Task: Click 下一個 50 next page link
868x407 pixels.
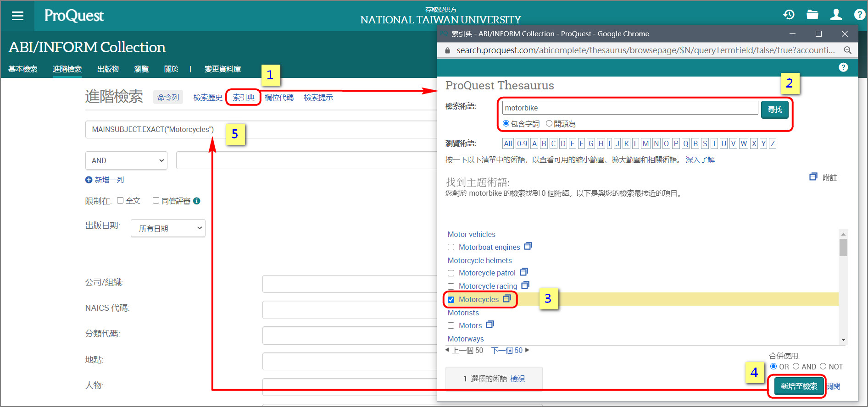Action: point(507,350)
